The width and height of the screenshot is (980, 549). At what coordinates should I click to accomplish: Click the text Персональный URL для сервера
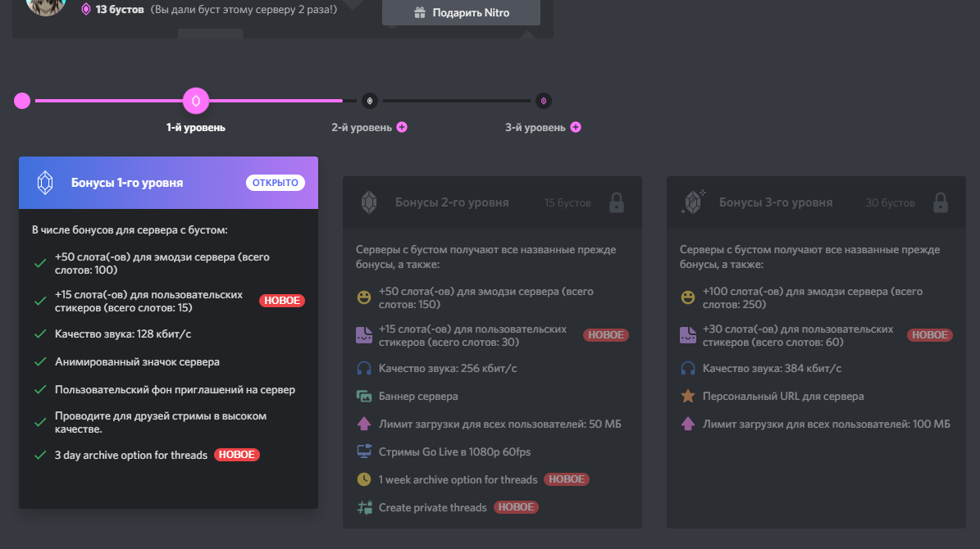click(783, 396)
